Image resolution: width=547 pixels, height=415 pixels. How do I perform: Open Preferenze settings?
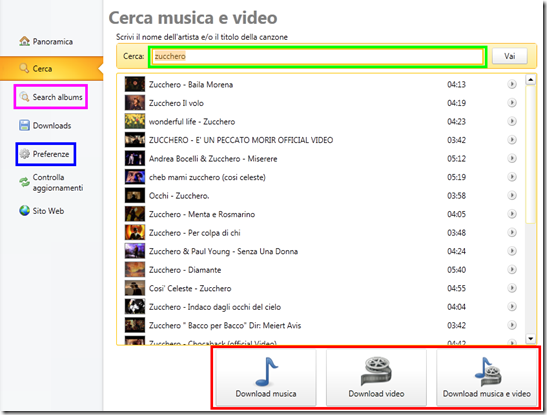(44, 154)
